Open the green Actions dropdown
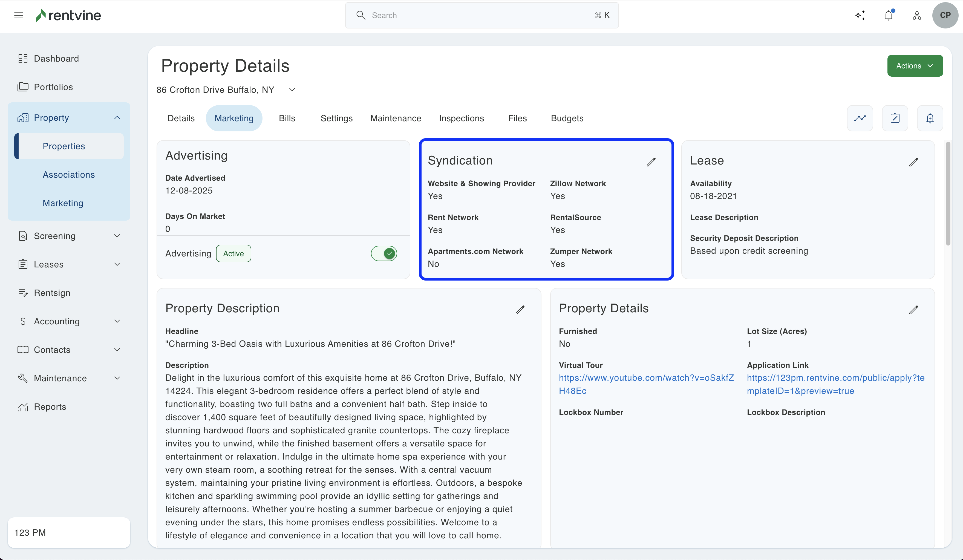The image size is (963, 560). pyautogui.click(x=915, y=66)
